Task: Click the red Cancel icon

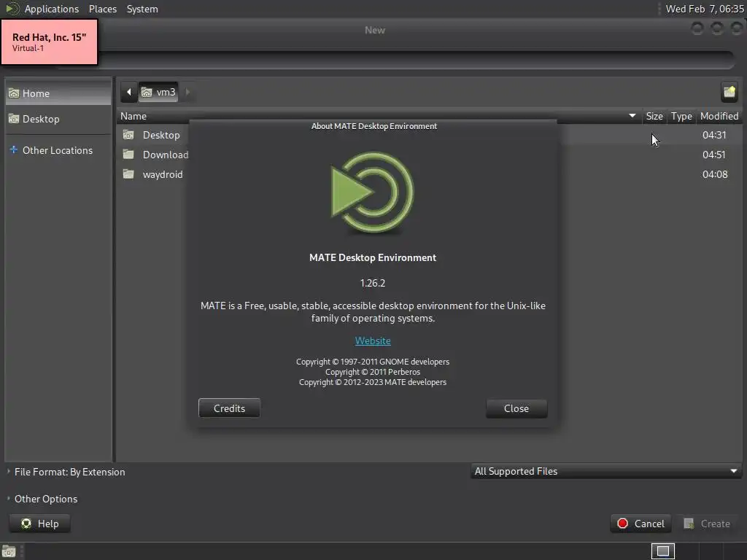Action: [622, 524]
